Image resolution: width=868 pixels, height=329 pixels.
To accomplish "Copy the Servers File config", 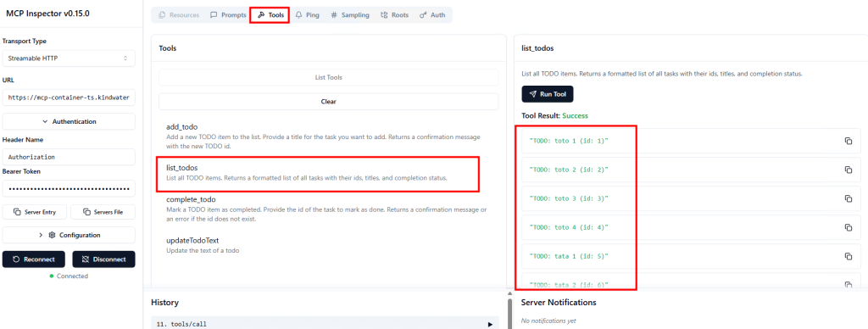I will click(x=103, y=212).
